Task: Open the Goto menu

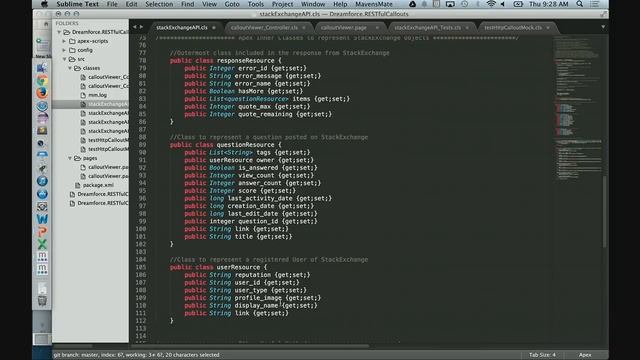Action: (x=232, y=4)
